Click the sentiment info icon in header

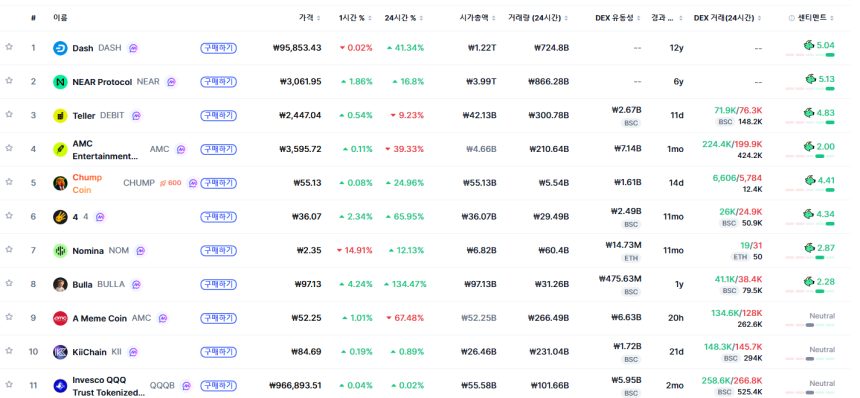pos(791,18)
